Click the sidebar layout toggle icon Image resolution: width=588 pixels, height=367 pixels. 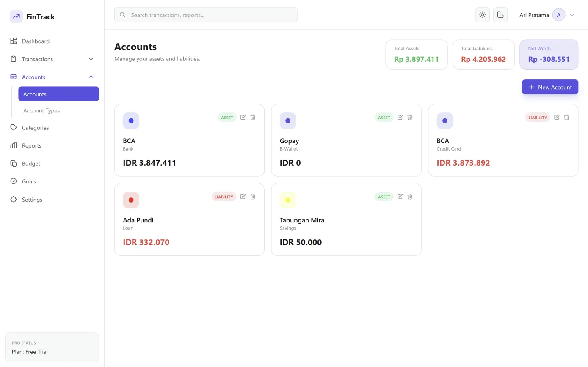500,15
